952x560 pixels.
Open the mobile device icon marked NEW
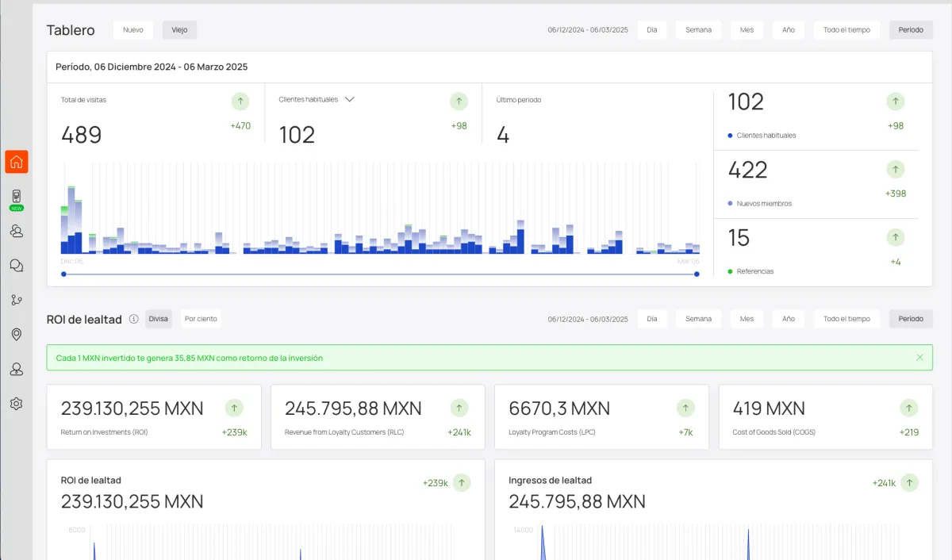[x=17, y=198]
